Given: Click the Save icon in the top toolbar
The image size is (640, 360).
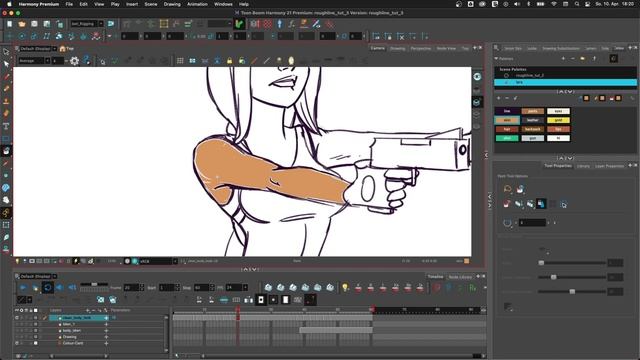Looking at the screenshot, I should coord(34,24).
